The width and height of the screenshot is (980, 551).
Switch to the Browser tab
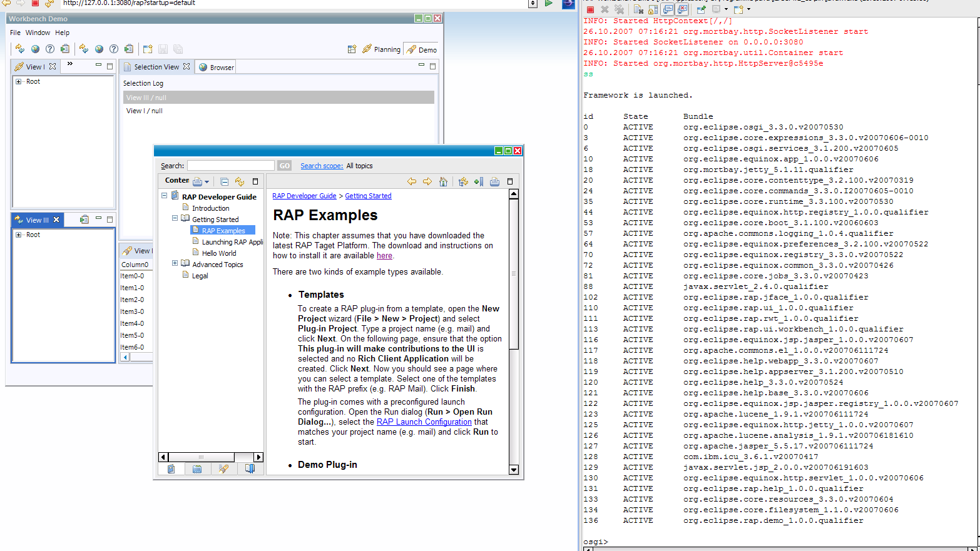(x=217, y=68)
